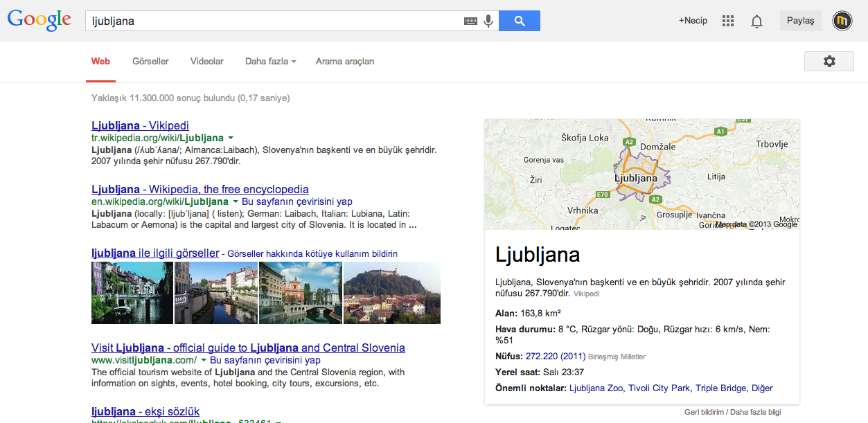Switch to the Görseller tab
Screen dimensions: 868x423
[x=150, y=62]
